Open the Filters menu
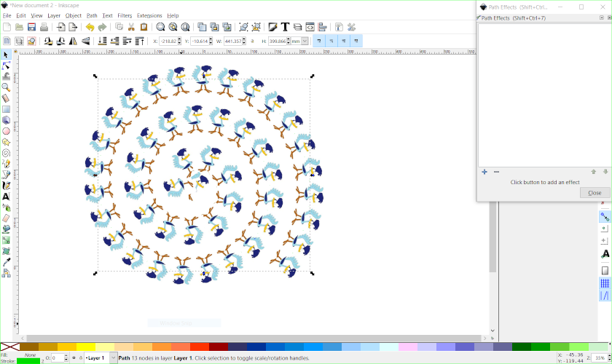Image resolution: width=612 pixels, height=364 pixels. pos(125,15)
